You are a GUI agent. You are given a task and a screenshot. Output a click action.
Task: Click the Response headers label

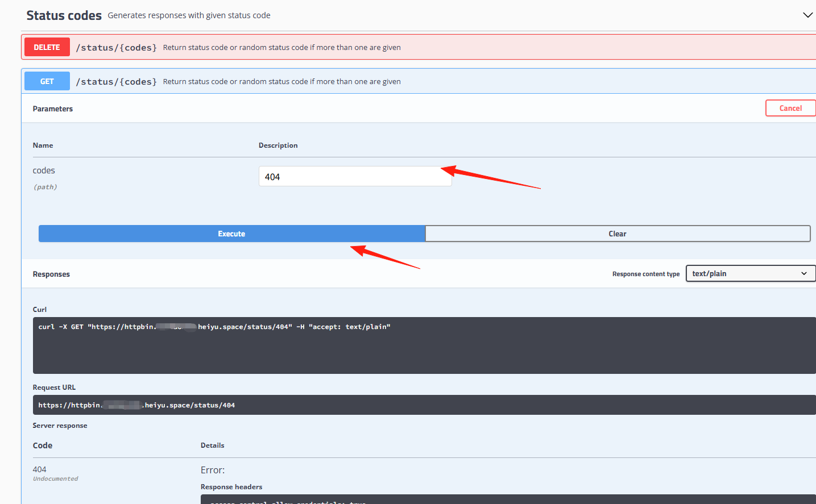click(231, 487)
